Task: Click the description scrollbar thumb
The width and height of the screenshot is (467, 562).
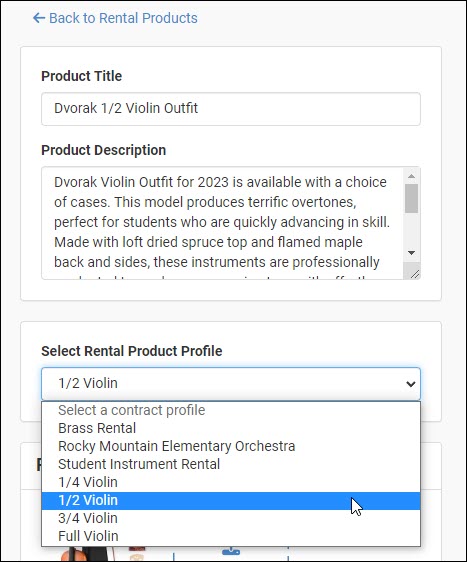Action: (x=411, y=199)
